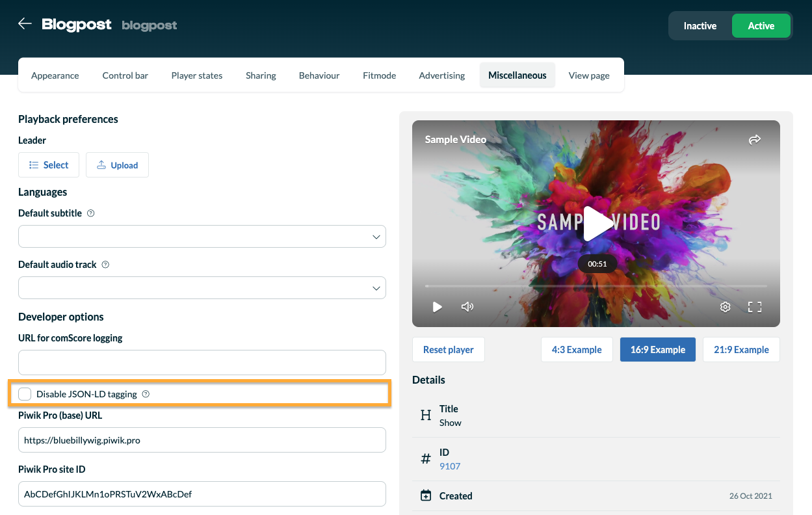Open the Advertising tab

click(441, 75)
